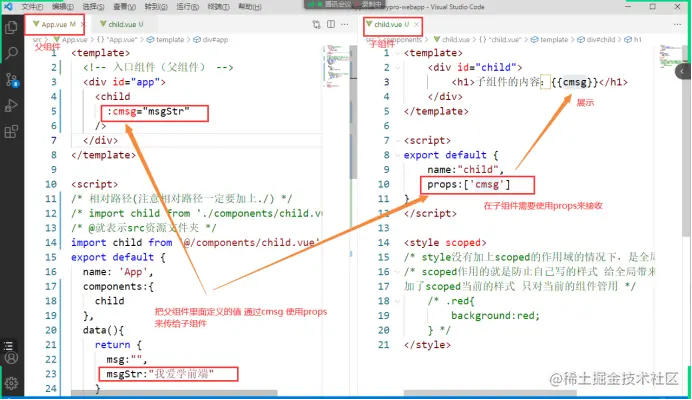Viewport: 692px width, 400px height.
Task: Open the 运行(R) menu
Action: [188, 7]
